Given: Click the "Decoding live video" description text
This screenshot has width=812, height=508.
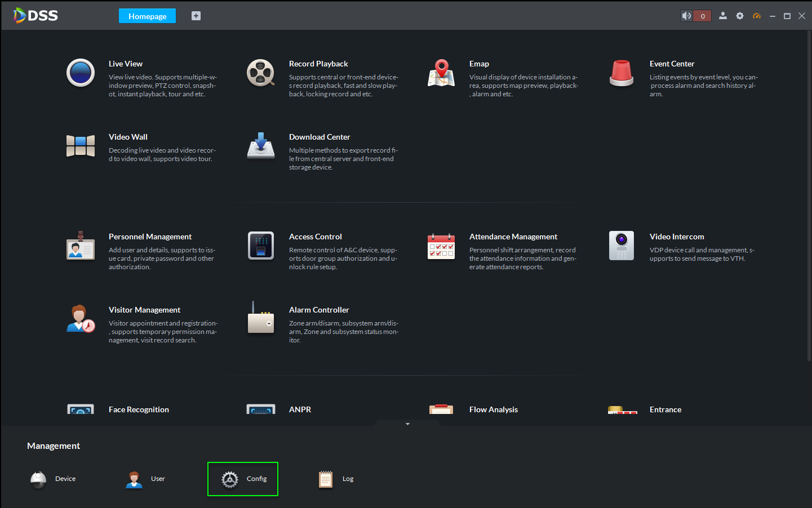Looking at the screenshot, I should coord(162,154).
